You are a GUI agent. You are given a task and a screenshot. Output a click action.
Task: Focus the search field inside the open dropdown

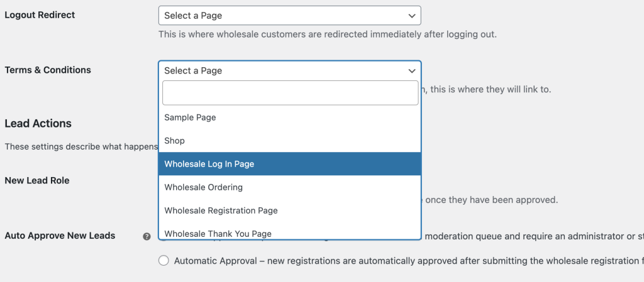coord(290,93)
